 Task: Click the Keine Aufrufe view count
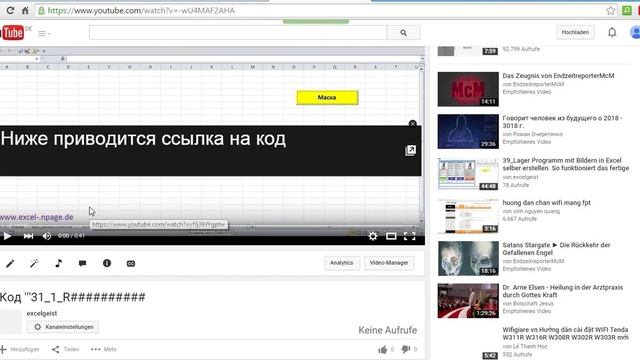pos(388,330)
